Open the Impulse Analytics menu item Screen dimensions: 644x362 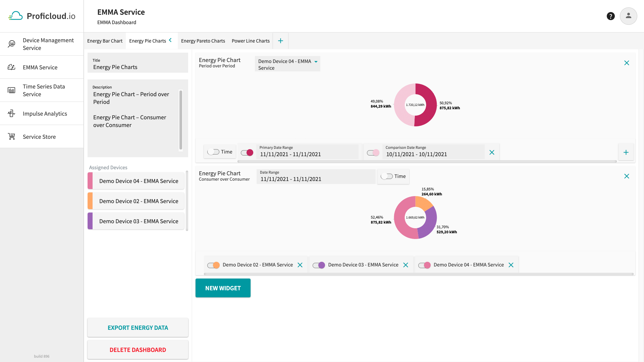[x=42, y=113]
